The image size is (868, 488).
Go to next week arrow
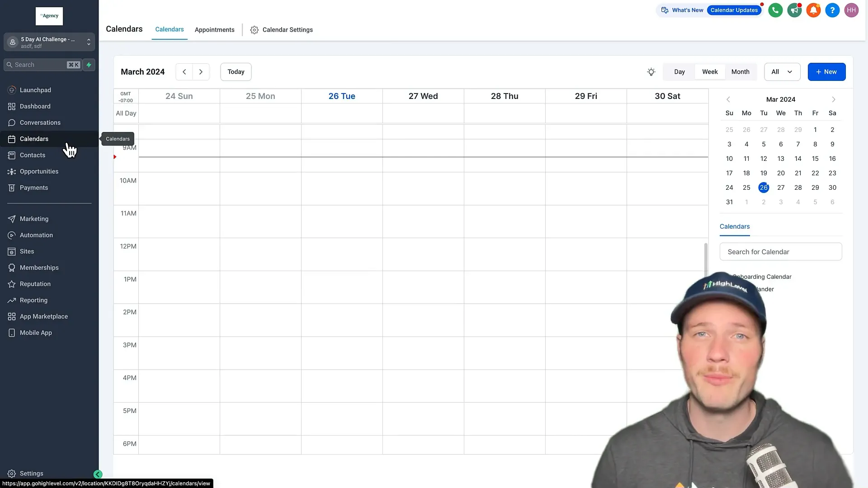coord(201,72)
